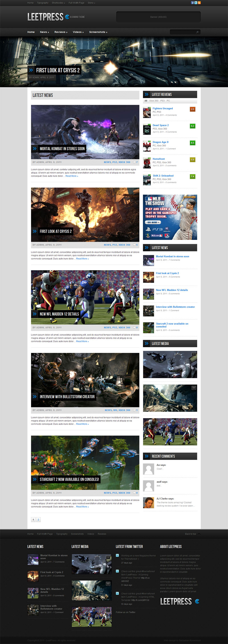
Task: Open the New NFL Madden 12 details sidebar link
Action: 172,290
